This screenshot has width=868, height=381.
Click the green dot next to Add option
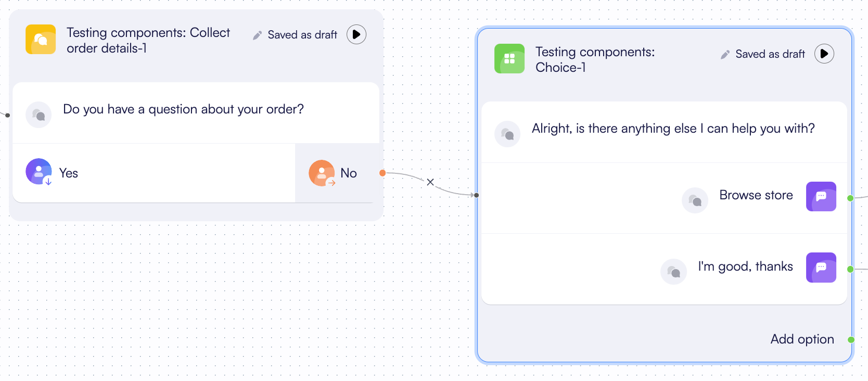click(850, 339)
